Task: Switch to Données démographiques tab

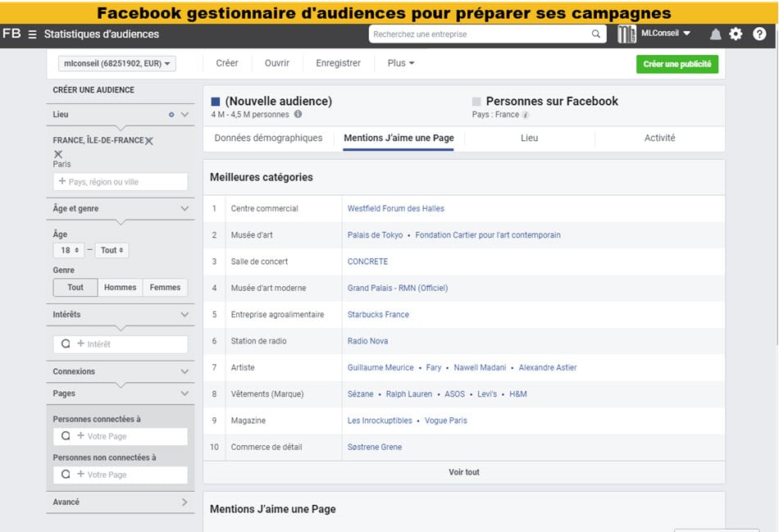Action: [268, 138]
